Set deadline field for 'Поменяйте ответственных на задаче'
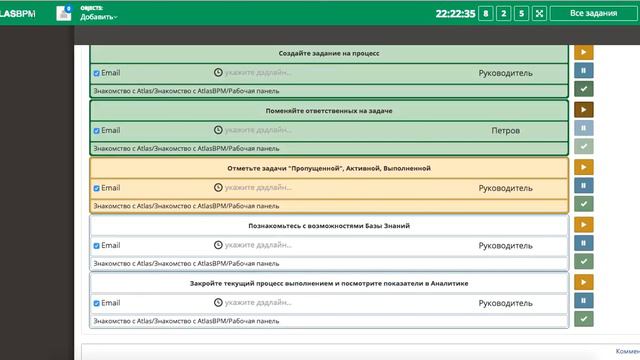 pyautogui.click(x=258, y=130)
